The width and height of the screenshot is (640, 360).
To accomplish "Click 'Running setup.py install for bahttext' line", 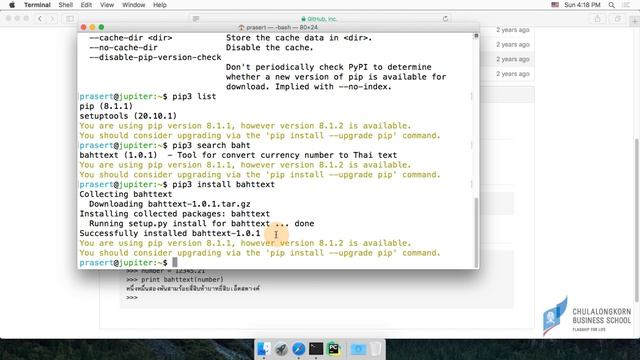I will pyautogui.click(x=202, y=224).
